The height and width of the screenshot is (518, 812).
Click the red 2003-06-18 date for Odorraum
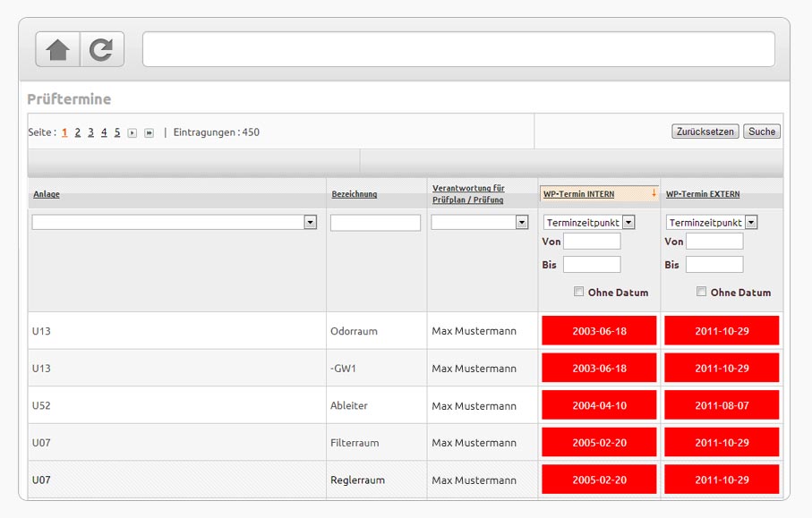[x=599, y=331]
